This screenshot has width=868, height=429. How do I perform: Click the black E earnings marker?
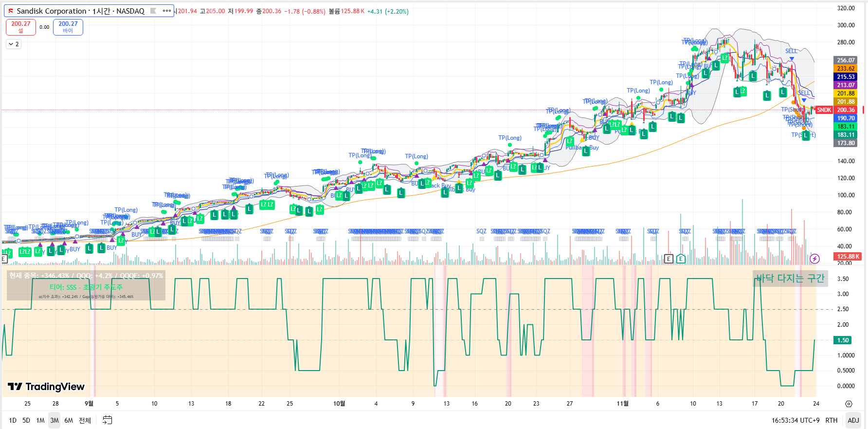[669, 259]
